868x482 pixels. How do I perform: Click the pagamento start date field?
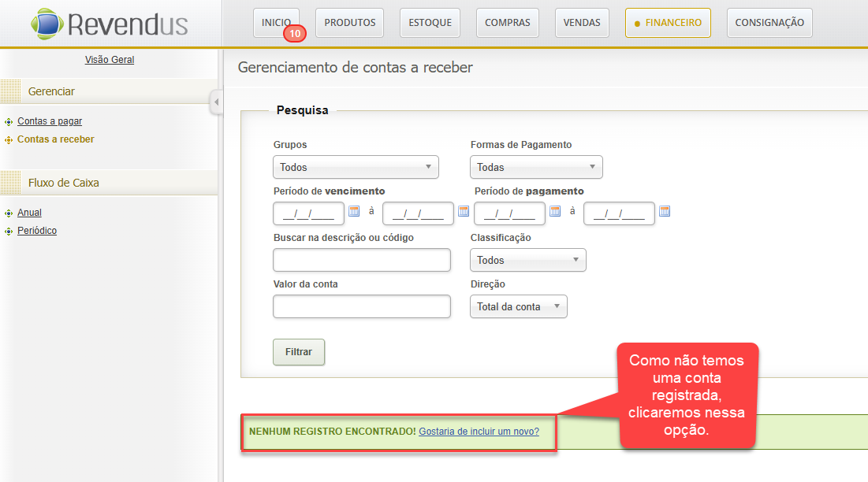tap(510, 213)
